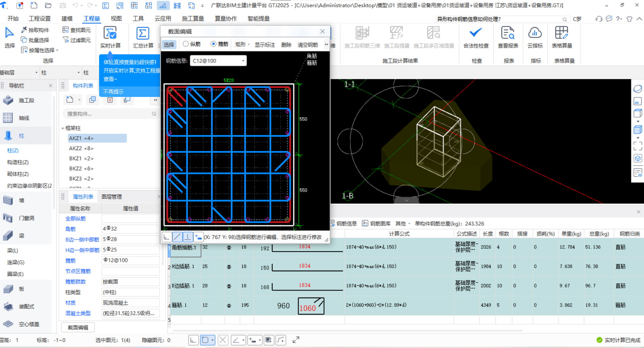Click the X cross icon in bottom toolbar
The height and width of the screenshot is (348, 644).
point(223,340)
